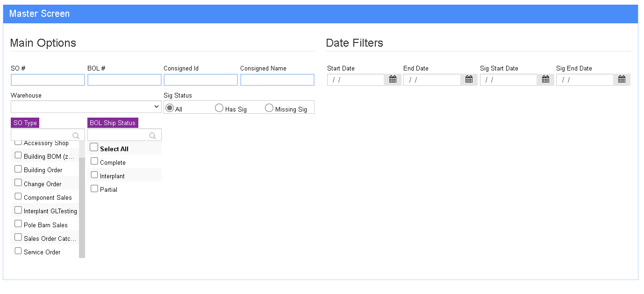Click the SO Type search box
Screen dimensions: 644x294
pyautogui.click(x=48, y=135)
